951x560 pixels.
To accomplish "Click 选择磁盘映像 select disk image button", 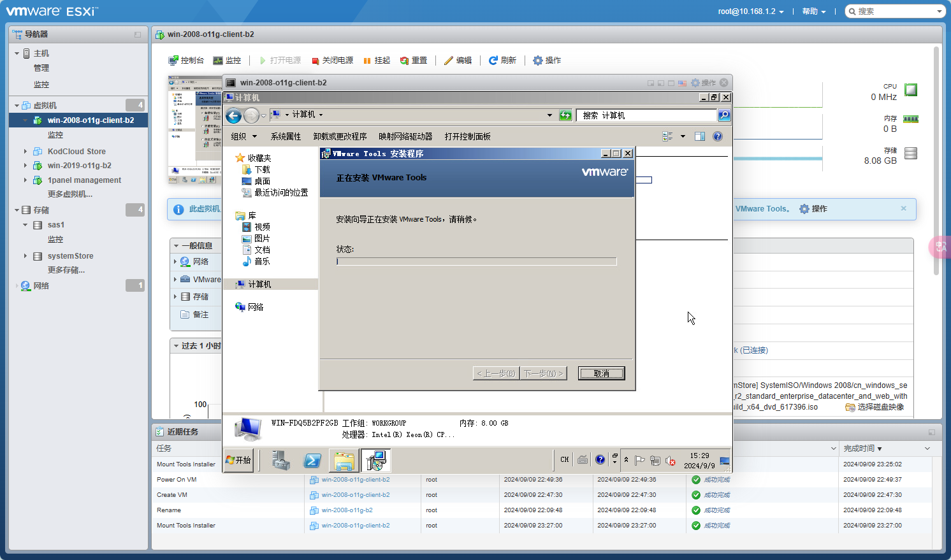I will pyautogui.click(x=875, y=407).
